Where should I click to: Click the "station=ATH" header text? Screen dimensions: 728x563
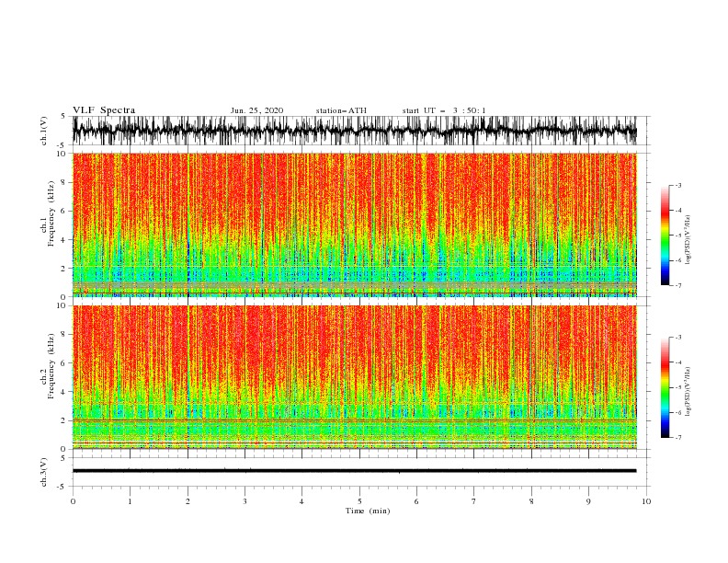pyautogui.click(x=341, y=110)
